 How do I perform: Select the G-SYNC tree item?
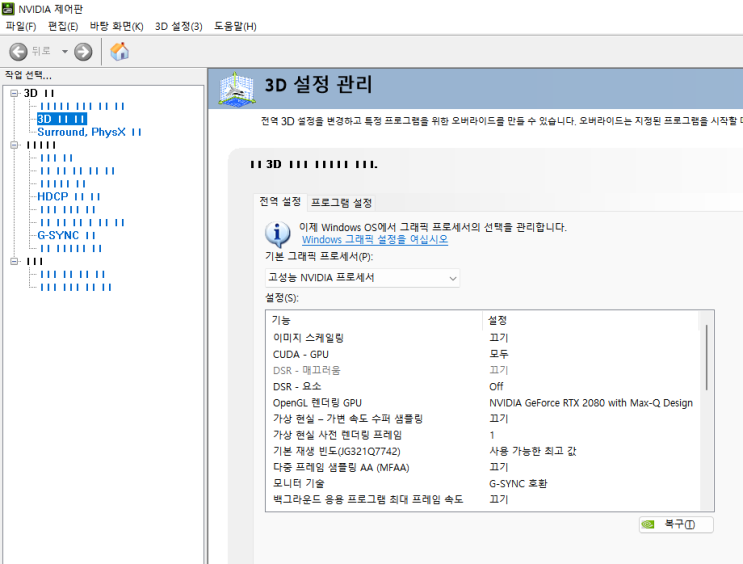tap(66, 235)
